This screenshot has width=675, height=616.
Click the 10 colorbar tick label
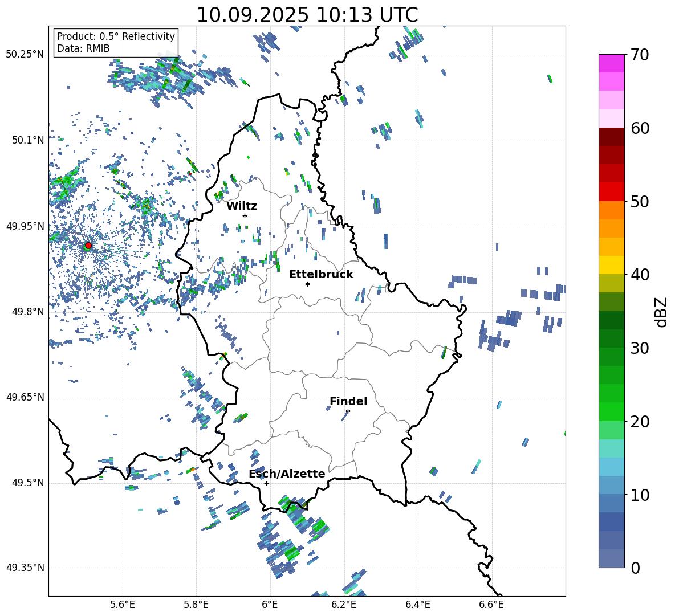[x=640, y=495]
